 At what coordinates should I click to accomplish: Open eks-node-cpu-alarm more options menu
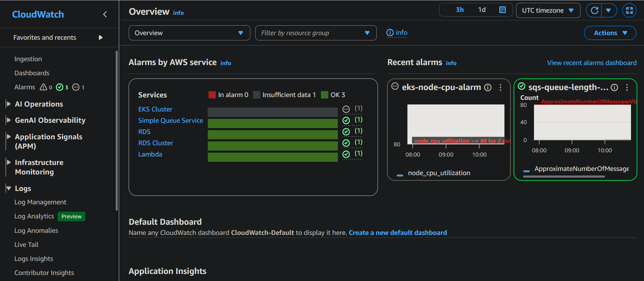click(500, 88)
